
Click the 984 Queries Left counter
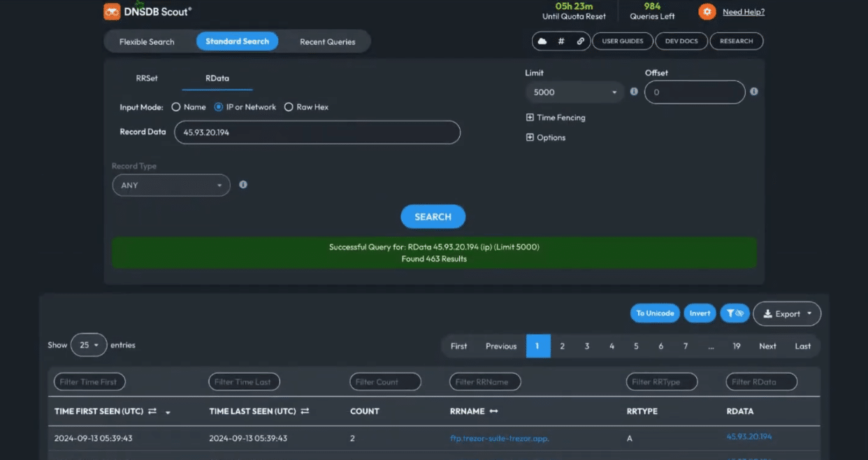652,11
